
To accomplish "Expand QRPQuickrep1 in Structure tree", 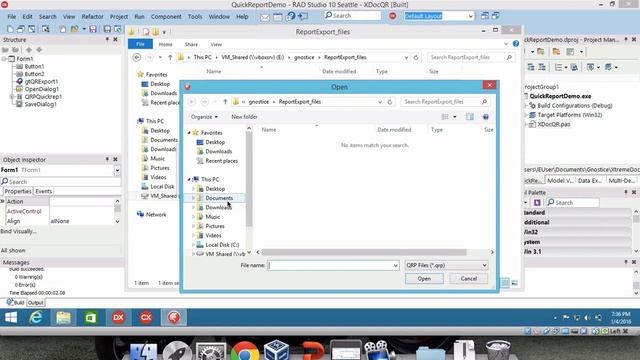I will tap(11, 97).
